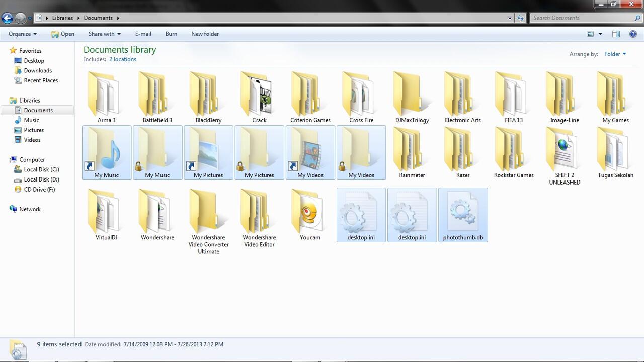Select Wondershare Video Converter Ultimate folder

pos(208,222)
